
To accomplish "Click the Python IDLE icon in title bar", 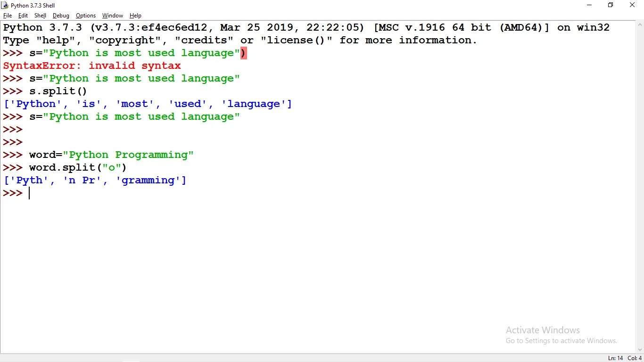I will tap(5, 5).
